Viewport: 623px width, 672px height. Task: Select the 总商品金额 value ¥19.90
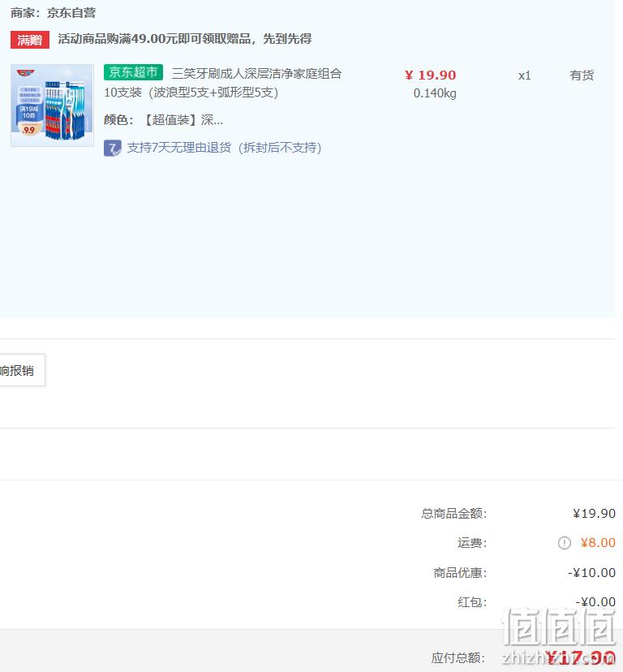[x=594, y=514]
